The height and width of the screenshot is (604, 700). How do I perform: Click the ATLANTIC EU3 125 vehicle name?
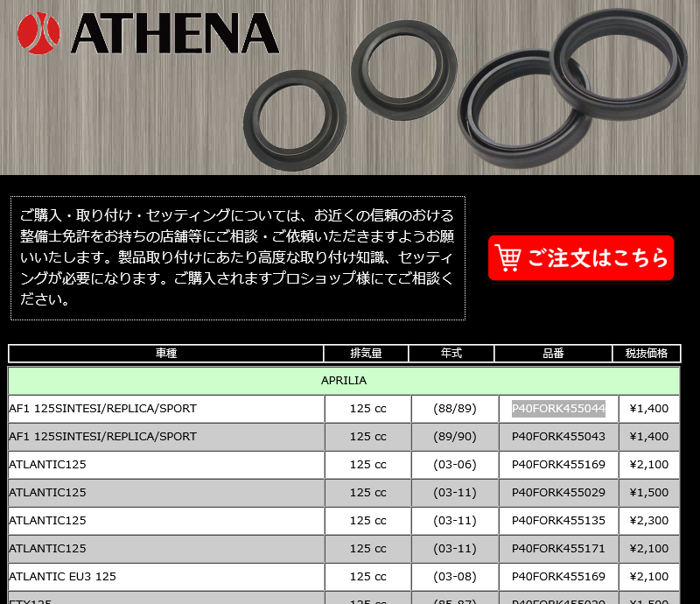click(x=61, y=576)
